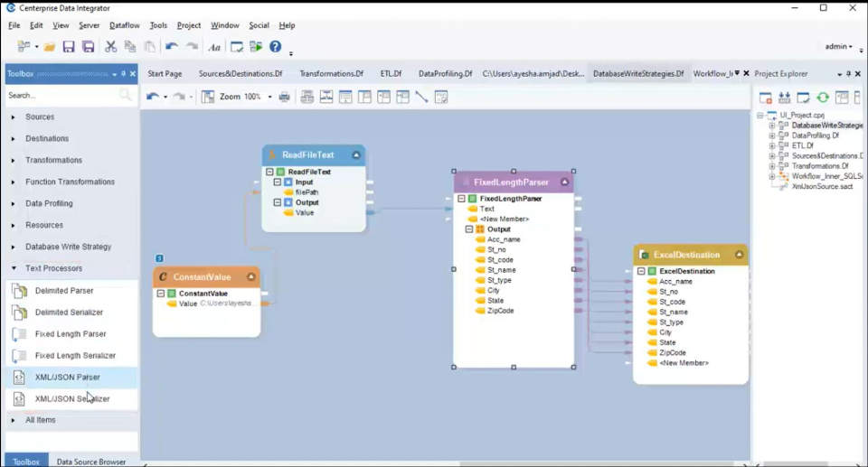Expand the Data Profiling toolbox category

(14, 203)
